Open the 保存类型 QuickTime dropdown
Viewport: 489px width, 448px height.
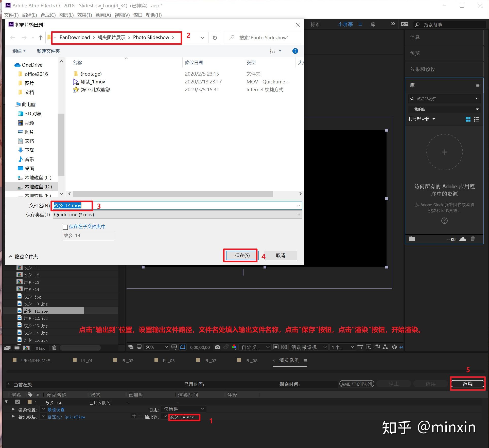[x=298, y=214]
